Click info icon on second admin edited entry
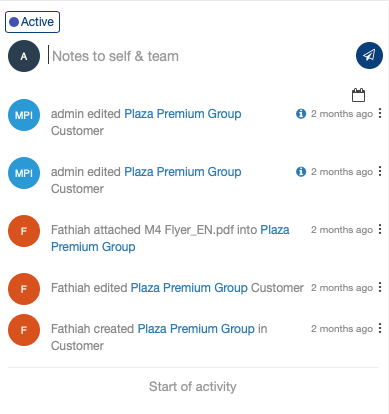The height and width of the screenshot is (414, 389). tap(301, 172)
